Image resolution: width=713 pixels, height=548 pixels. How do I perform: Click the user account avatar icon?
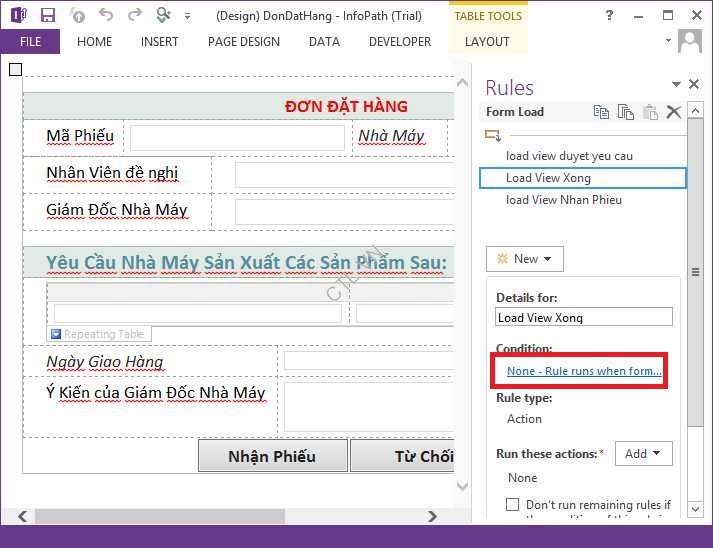point(689,41)
